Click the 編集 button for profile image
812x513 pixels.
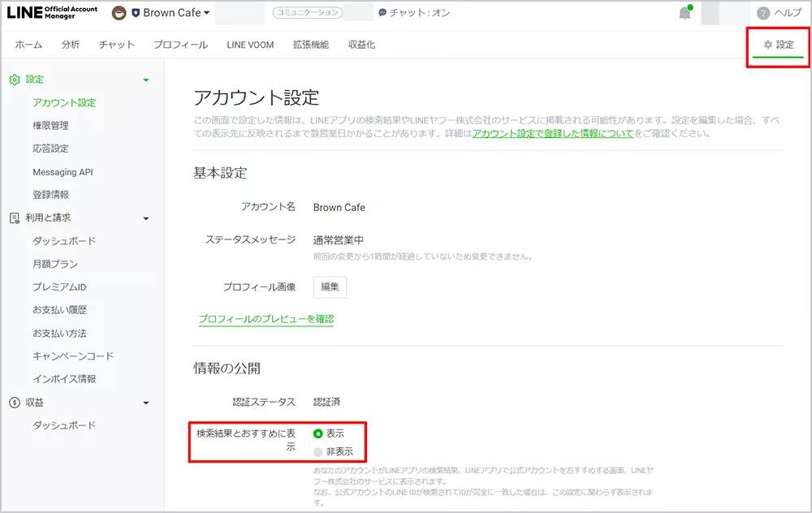[330, 287]
